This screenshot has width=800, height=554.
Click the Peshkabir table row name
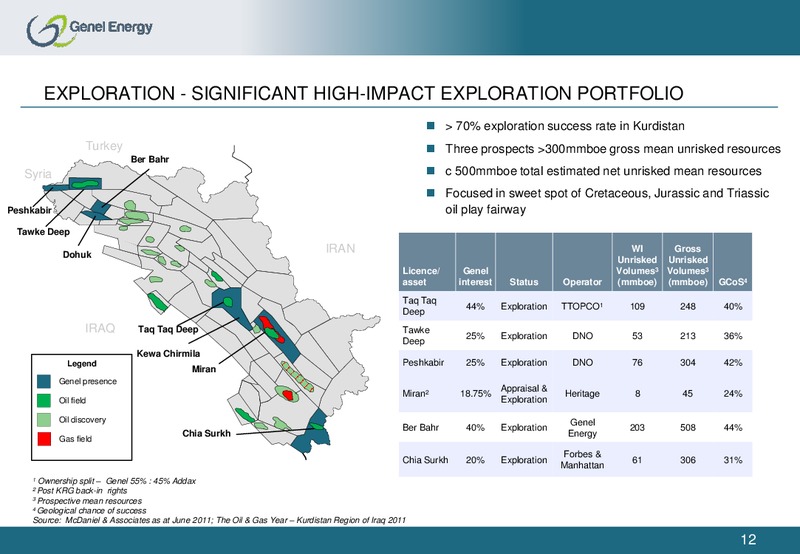[x=423, y=363]
